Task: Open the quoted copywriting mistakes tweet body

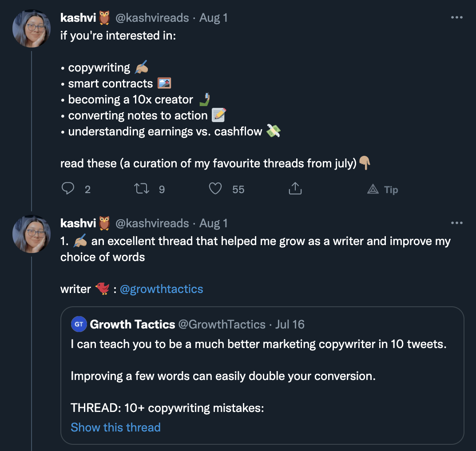Action: 258,376
